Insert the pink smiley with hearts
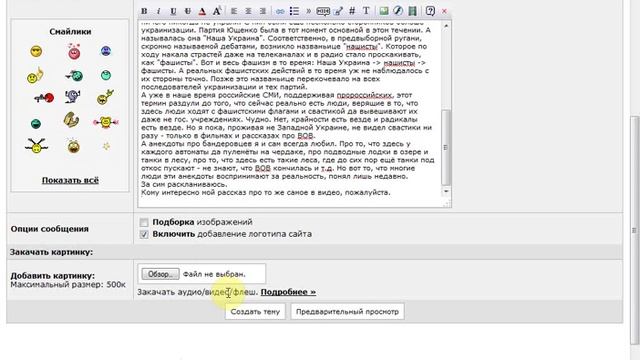Image resolution: width=640 pixels, height=360 pixels. point(74,51)
